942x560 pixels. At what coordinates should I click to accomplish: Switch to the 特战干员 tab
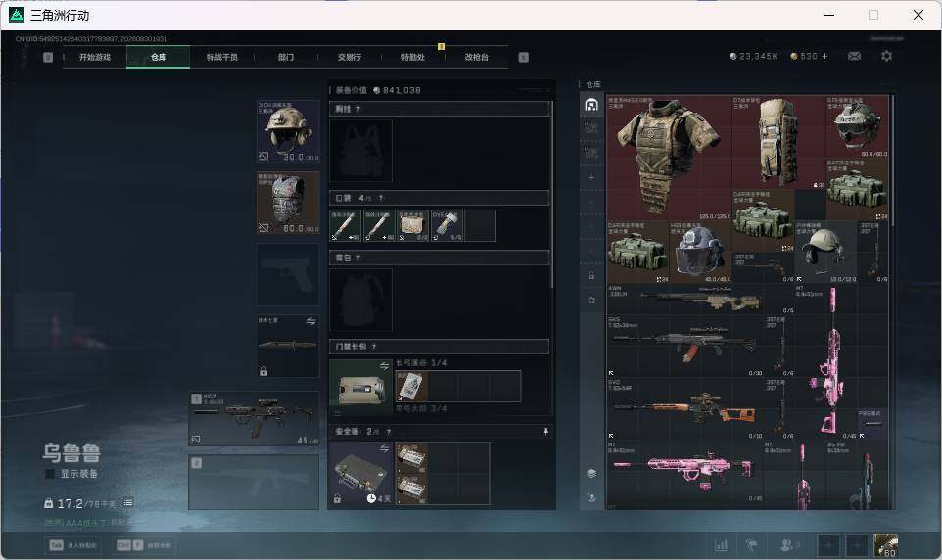tap(222, 57)
